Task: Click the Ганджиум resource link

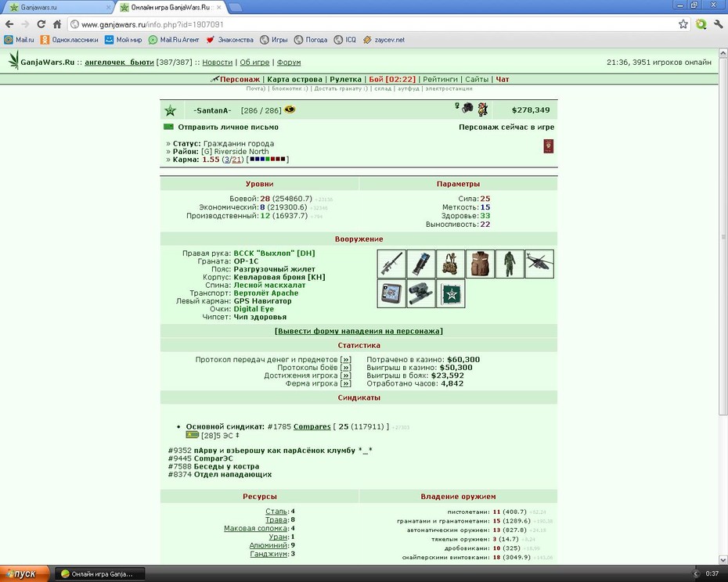Action: [x=268, y=554]
